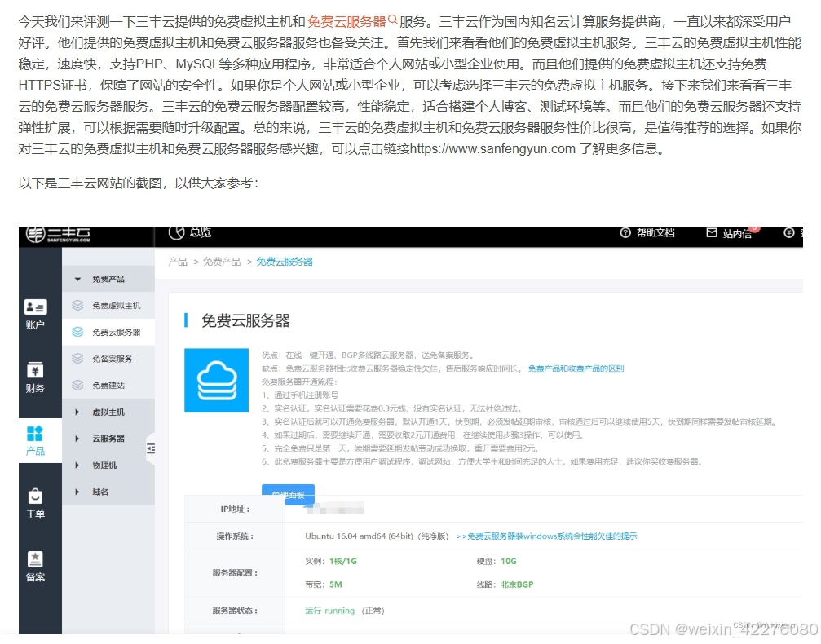
Task: Open 帮助文档 help documentation icon
Action: (x=625, y=234)
